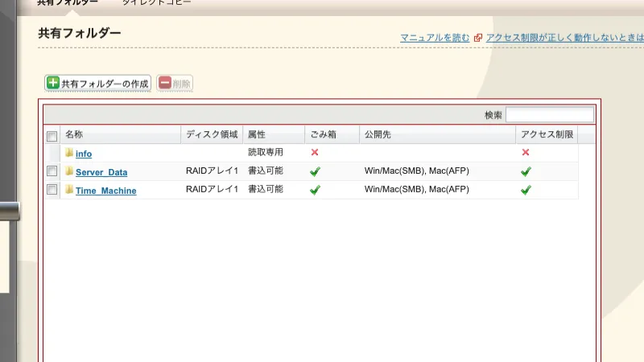The height and width of the screenshot is (362, 644).
Task: Open the Time_Machine folder link
Action: [105, 191]
